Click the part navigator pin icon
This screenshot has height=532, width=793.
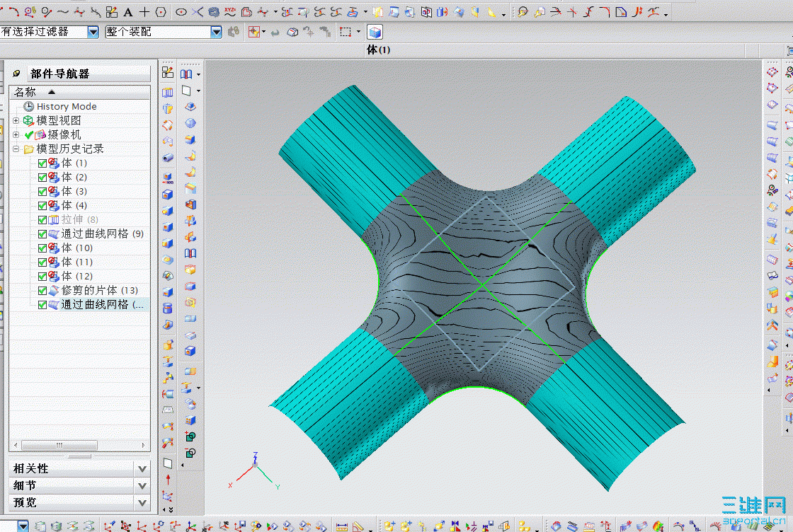click(x=17, y=74)
